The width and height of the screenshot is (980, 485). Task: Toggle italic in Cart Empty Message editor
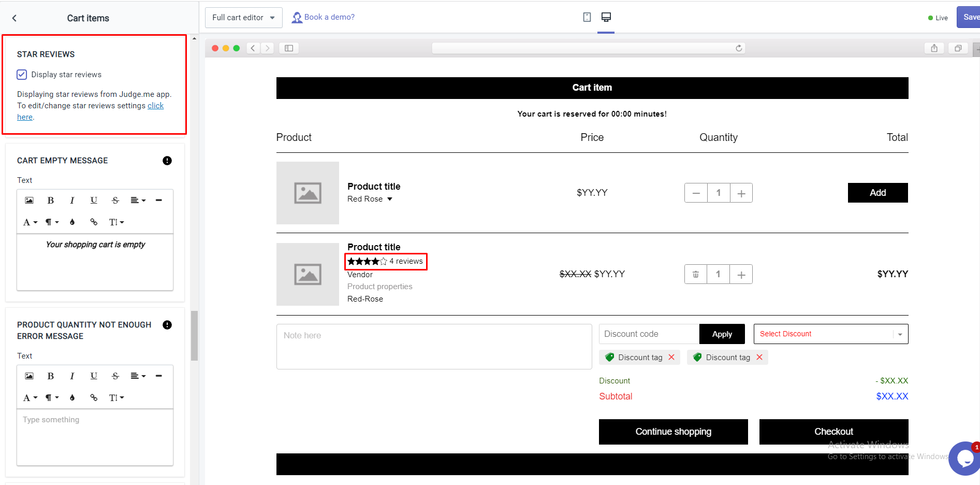click(x=72, y=201)
